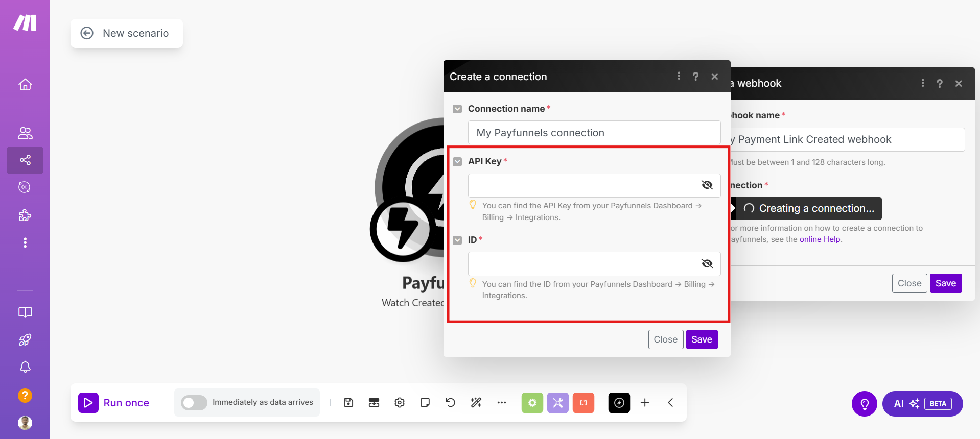Close Create a connection dialog with X
The image size is (980, 439).
pos(715,76)
